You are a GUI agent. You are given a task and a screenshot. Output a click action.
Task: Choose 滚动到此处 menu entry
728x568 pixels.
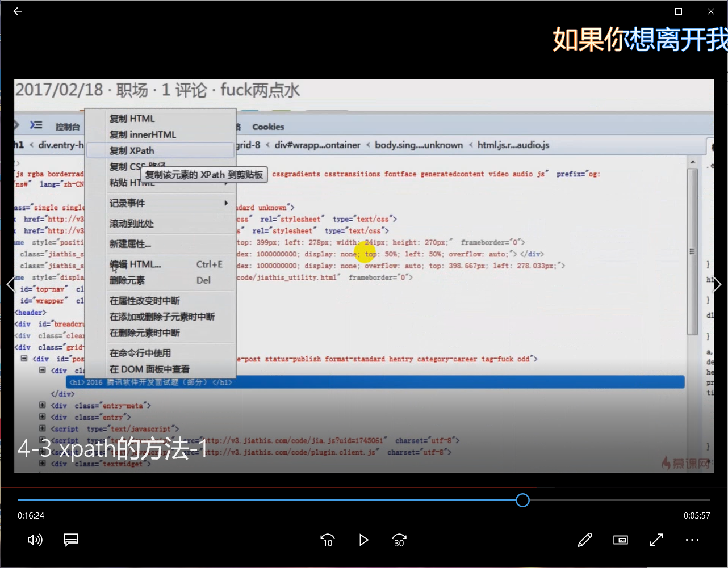[160, 224]
